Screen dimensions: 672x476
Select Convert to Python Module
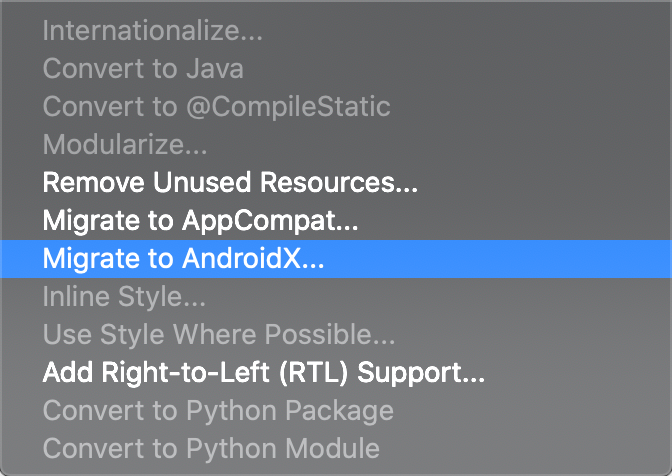pos(210,449)
